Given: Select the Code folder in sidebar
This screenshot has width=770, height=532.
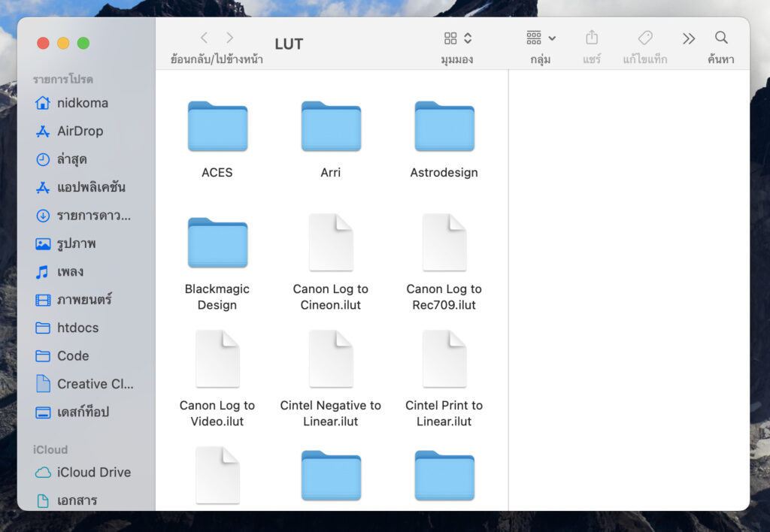Looking at the screenshot, I should [73, 355].
